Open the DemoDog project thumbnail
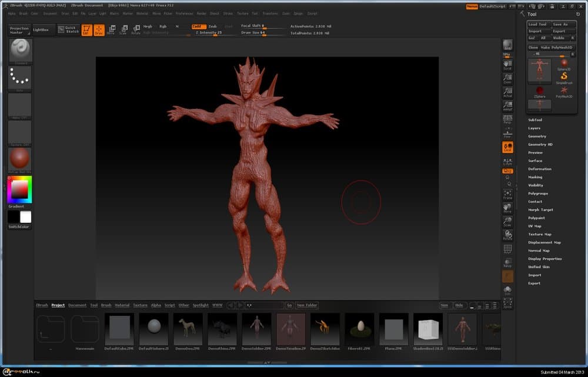 (188, 329)
